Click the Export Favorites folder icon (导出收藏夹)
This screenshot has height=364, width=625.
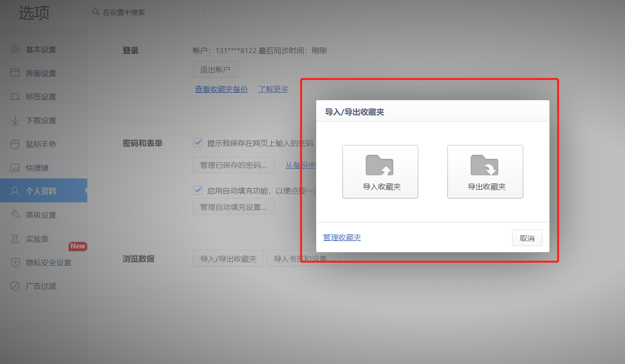[485, 165]
